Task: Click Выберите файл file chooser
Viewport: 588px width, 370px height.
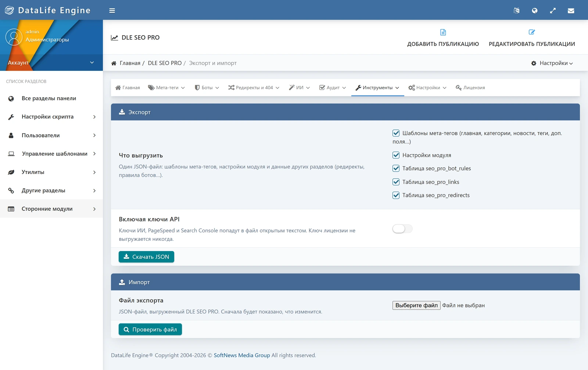Action: pos(416,305)
